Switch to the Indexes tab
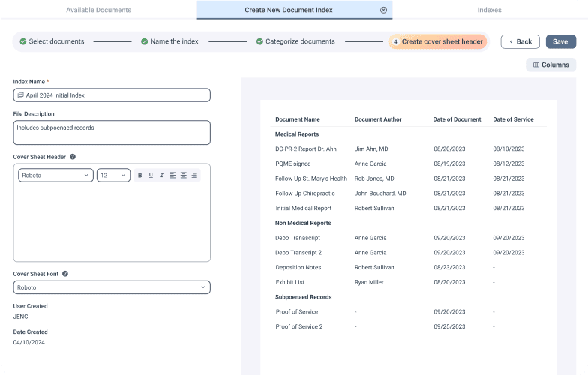The width and height of the screenshot is (588, 376). click(x=489, y=10)
